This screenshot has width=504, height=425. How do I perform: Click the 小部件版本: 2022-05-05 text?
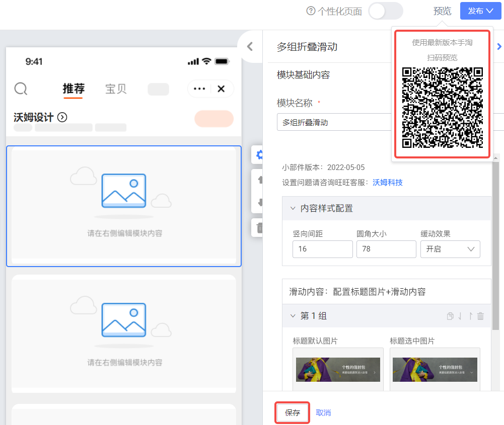[323, 167]
